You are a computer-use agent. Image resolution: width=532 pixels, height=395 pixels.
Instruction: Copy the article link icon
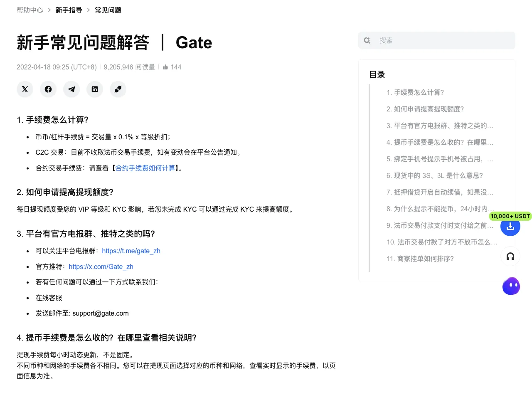point(118,89)
